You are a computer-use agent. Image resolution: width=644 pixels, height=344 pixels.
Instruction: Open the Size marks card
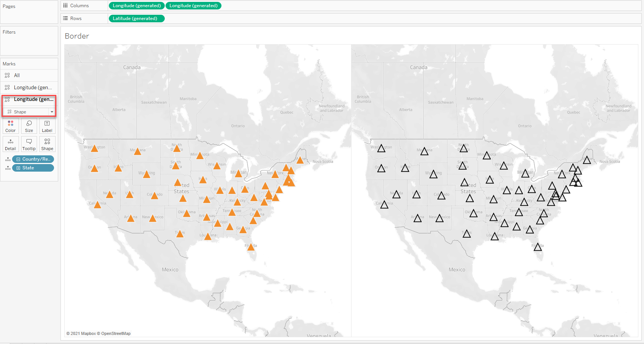pos(29,126)
